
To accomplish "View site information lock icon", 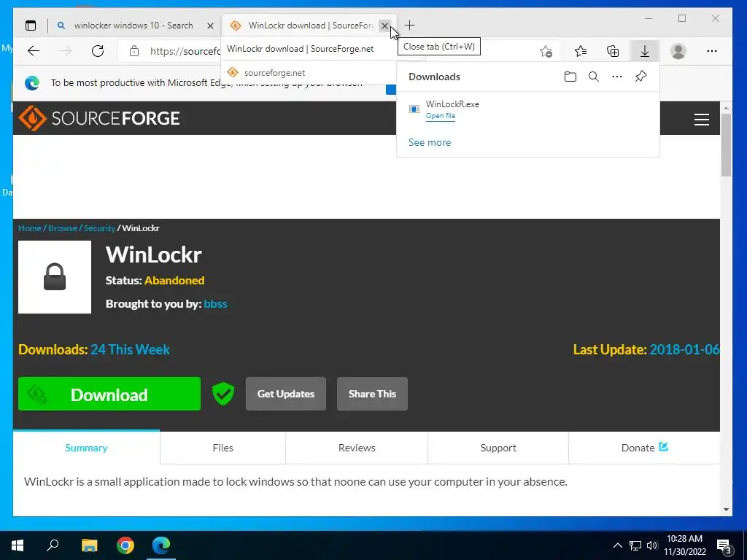I will [134, 51].
